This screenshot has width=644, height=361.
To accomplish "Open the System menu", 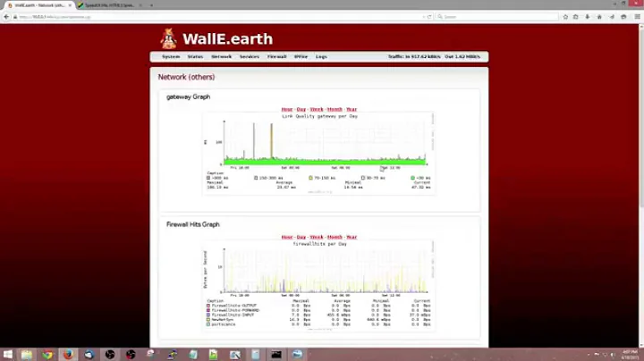I will (171, 56).
